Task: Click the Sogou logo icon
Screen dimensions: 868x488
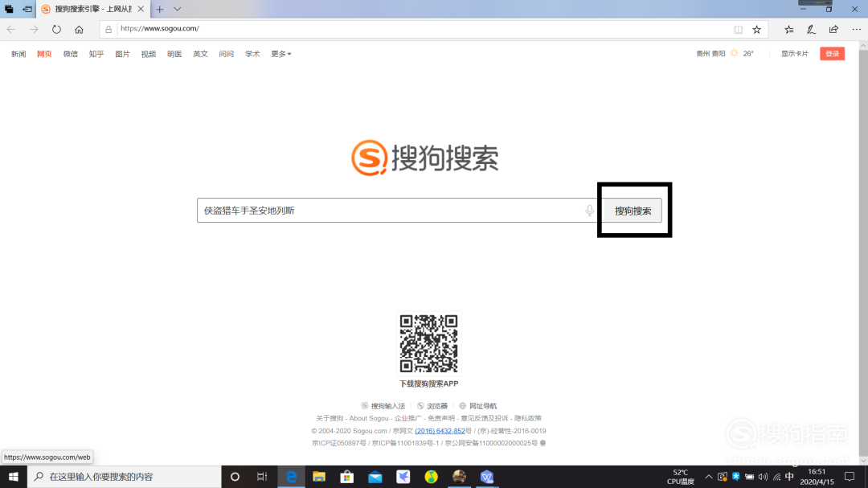Action: click(369, 158)
